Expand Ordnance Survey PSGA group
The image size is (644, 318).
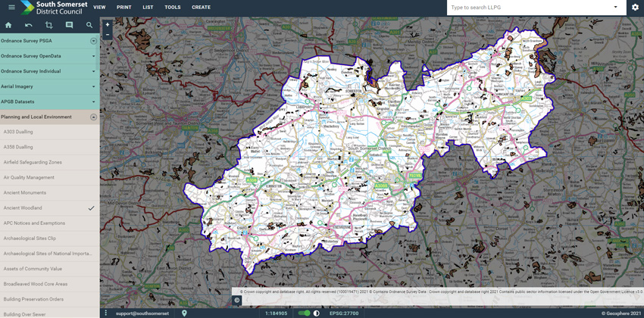click(50, 41)
